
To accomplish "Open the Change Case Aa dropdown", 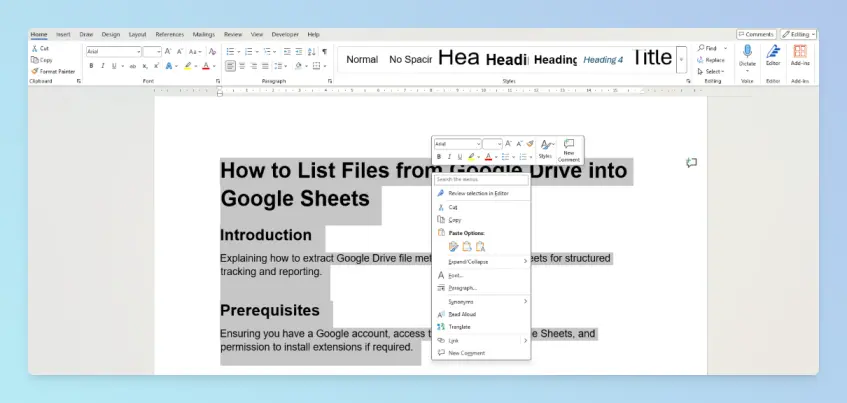I will (195, 52).
